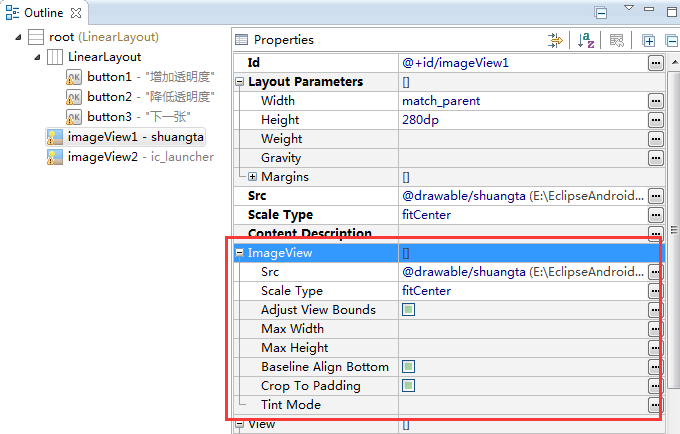The height and width of the screenshot is (434, 680).
Task: Click the Height value field 280dp
Action: click(x=523, y=120)
